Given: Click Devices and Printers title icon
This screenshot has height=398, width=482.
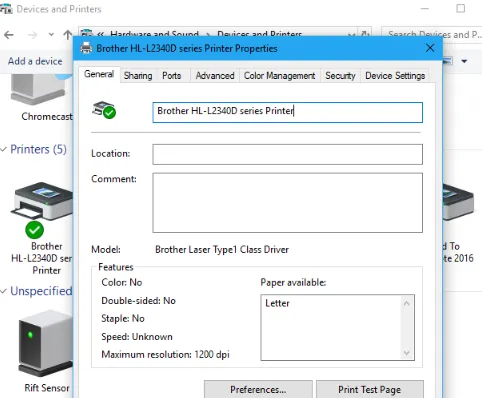Looking at the screenshot, I should [x=6, y=9].
